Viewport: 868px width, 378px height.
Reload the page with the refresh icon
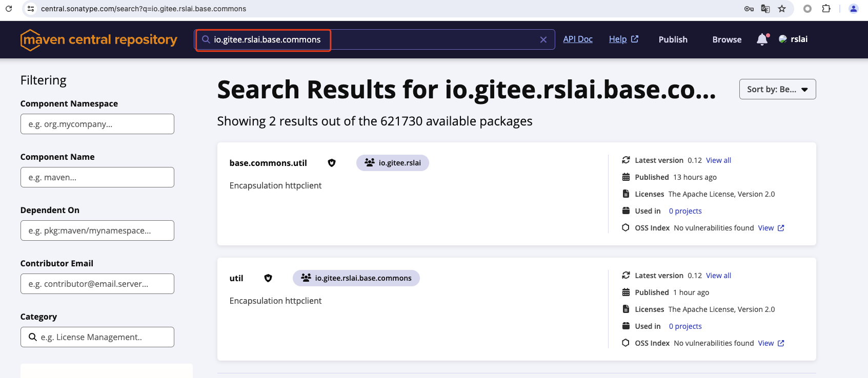pyautogui.click(x=9, y=9)
